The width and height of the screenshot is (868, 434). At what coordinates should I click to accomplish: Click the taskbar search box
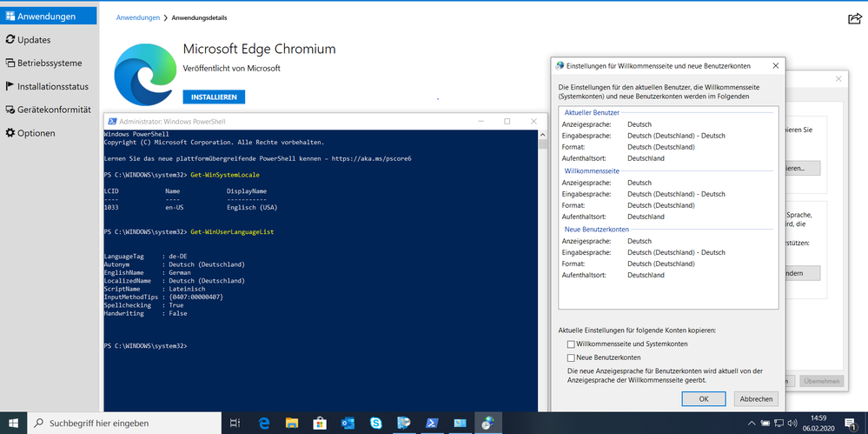[124, 423]
